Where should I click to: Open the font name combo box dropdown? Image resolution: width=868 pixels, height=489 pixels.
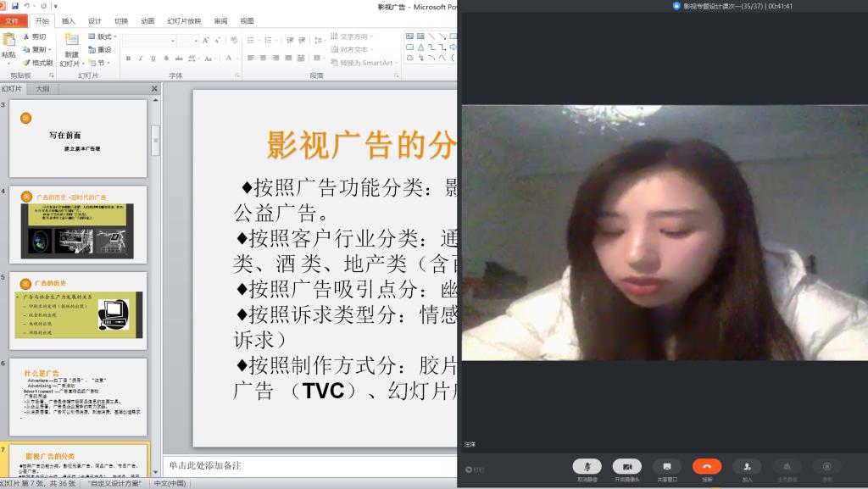(x=173, y=41)
